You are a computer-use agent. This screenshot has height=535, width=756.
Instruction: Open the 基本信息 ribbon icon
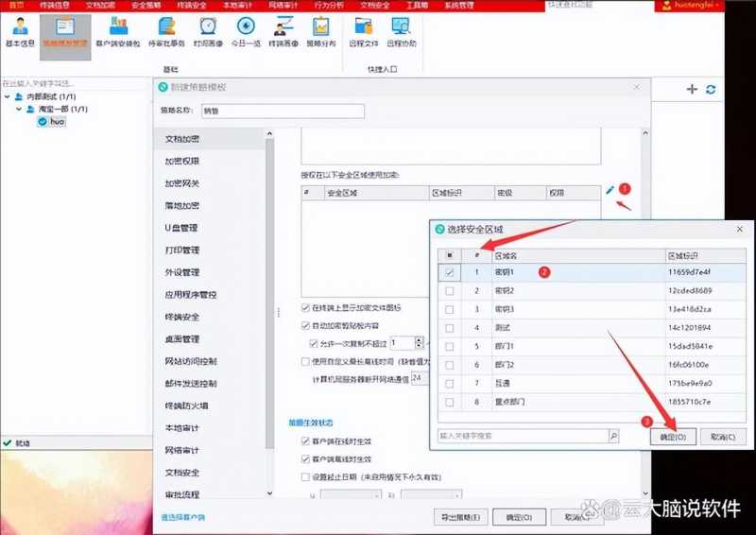20,32
